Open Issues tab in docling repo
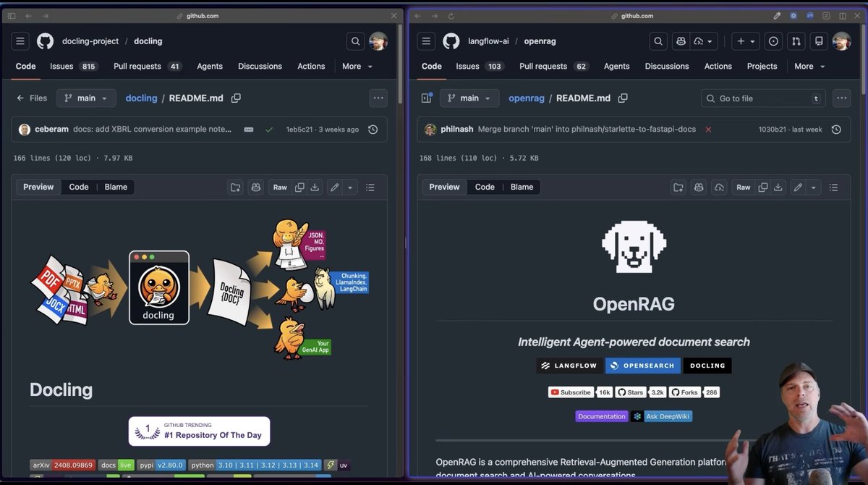 74,66
